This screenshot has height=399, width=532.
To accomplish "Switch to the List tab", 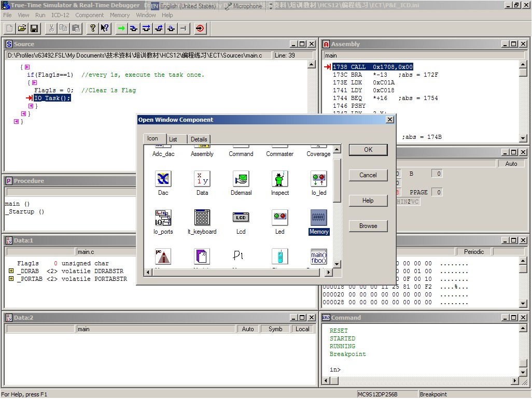I will (x=173, y=139).
